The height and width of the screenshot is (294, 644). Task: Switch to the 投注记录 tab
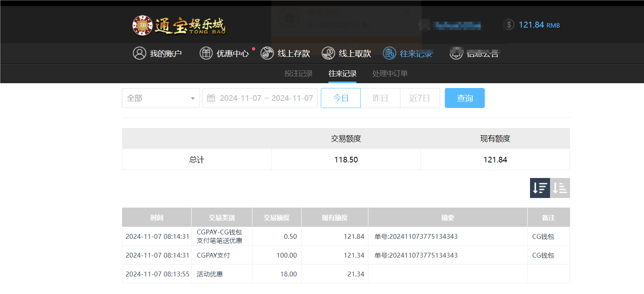pos(298,74)
